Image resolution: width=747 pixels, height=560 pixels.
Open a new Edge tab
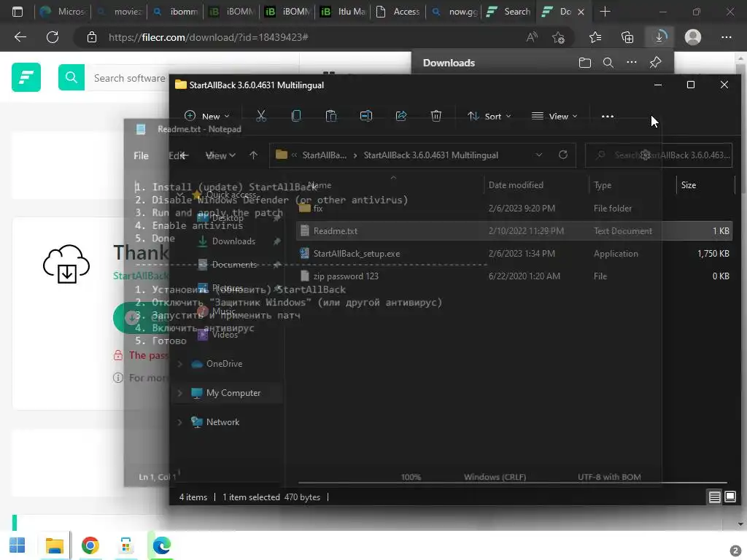(x=605, y=12)
